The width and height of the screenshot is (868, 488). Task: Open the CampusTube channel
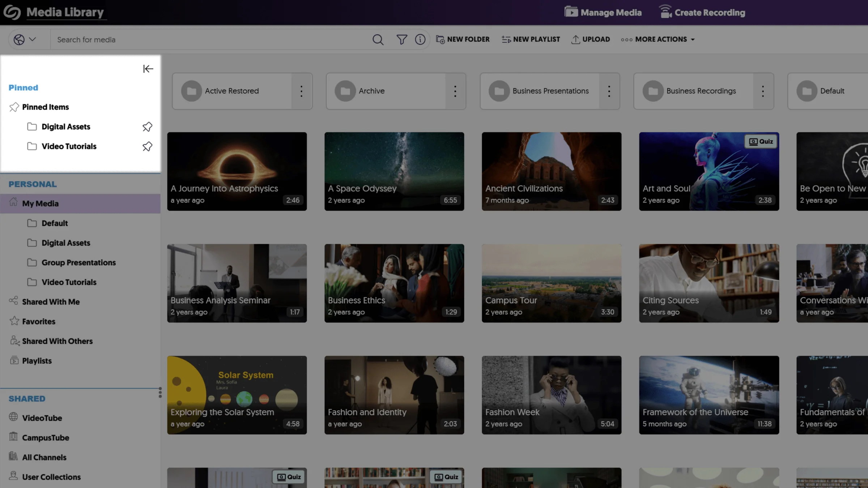pyautogui.click(x=45, y=438)
